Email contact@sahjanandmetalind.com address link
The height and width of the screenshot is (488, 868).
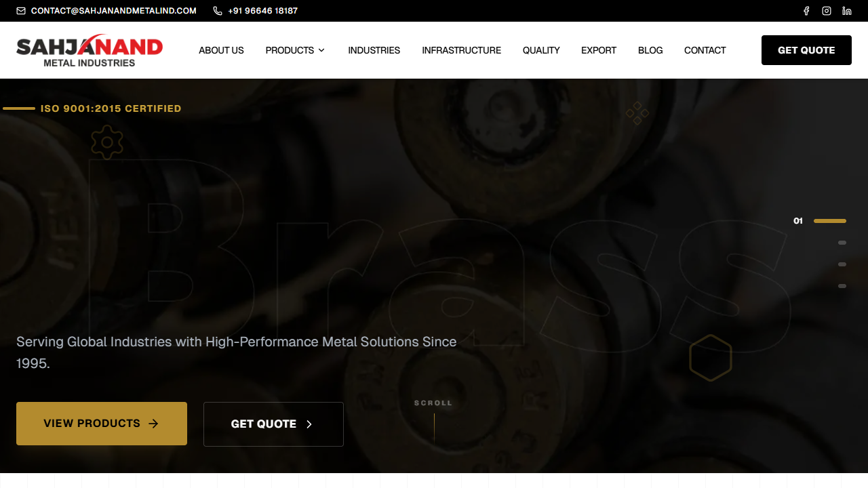(x=114, y=11)
